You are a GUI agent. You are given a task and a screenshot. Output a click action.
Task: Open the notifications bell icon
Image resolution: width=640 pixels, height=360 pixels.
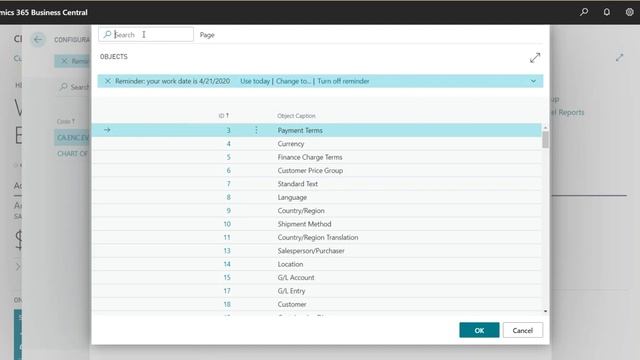click(x=607, y=12)
